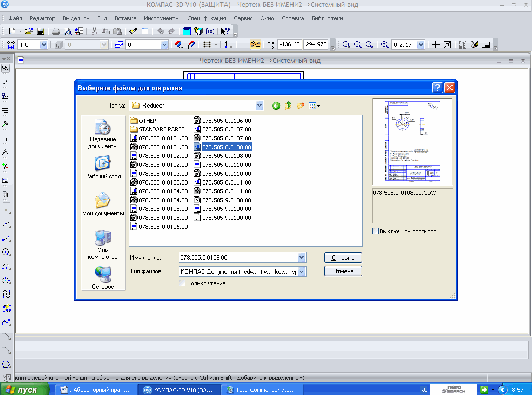The height and width of the screenshot is (395, 532).
Task: Select the STANDART PARTS folder
Action: click(158, 129)
